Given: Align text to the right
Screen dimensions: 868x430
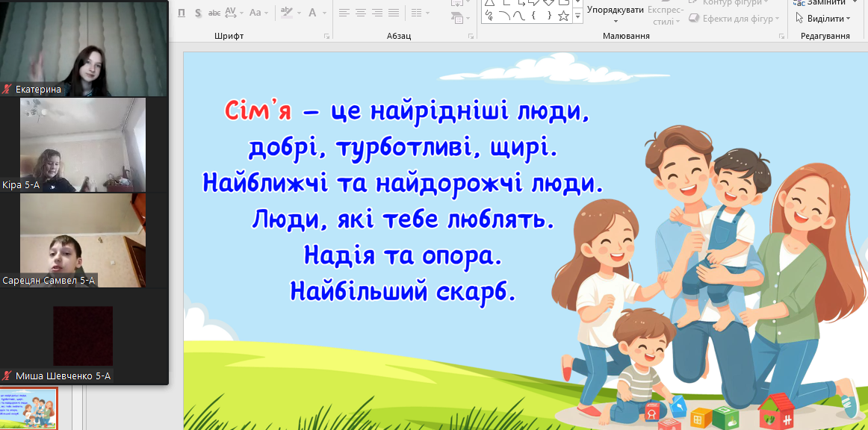Looking at the screenshot, I should [x=377, y=13].
